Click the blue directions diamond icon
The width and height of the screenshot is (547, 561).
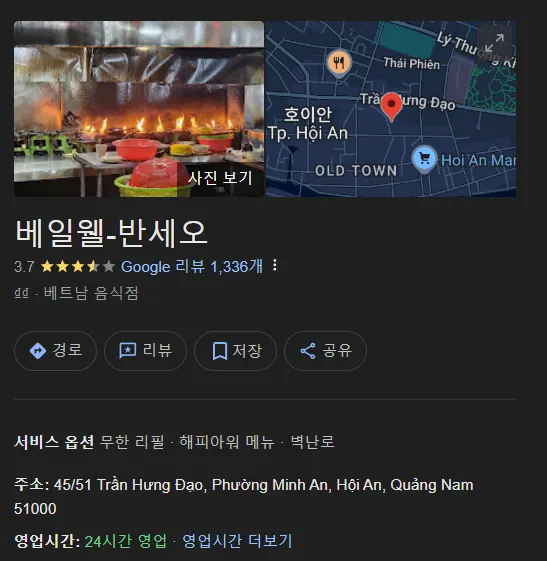coord(38,351)
